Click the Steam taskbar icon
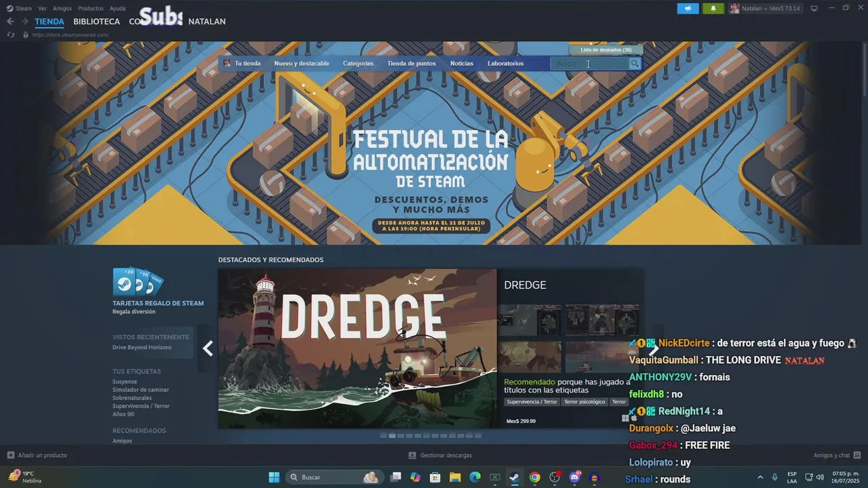 pyautogui.click(x=515, y=477)
